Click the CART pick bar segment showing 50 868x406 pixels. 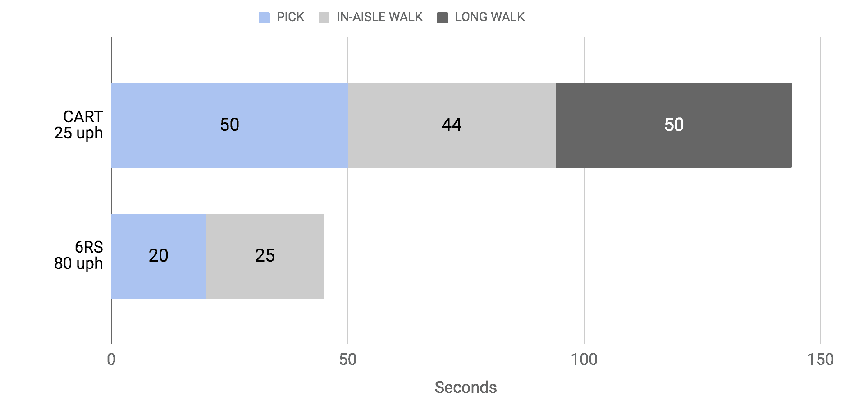pos(229,125)
